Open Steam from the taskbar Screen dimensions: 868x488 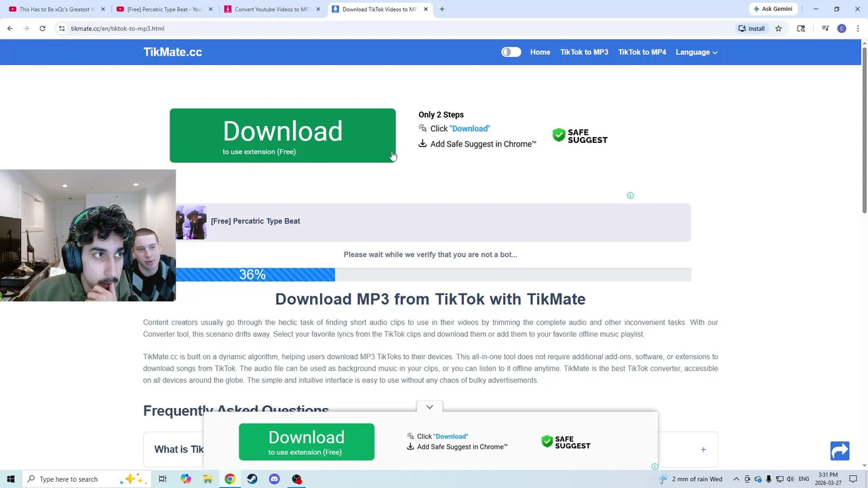[252, 479]
